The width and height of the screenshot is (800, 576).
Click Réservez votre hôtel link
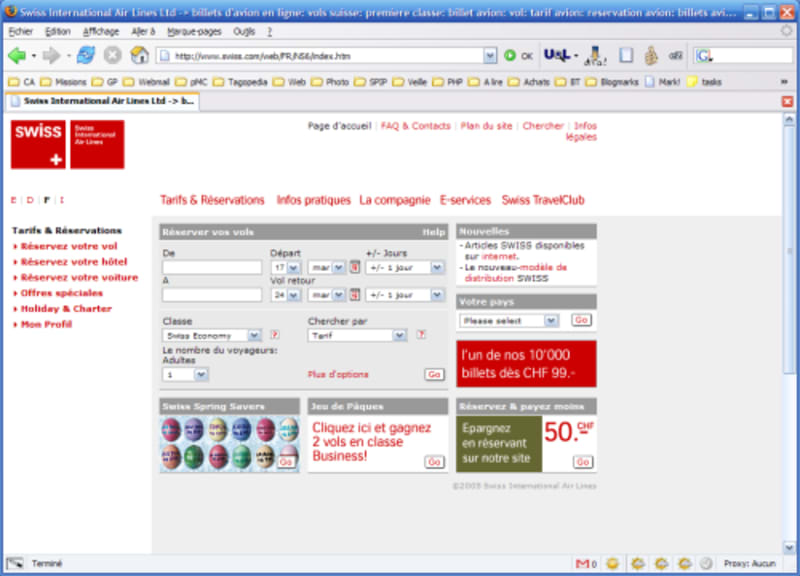73,262
